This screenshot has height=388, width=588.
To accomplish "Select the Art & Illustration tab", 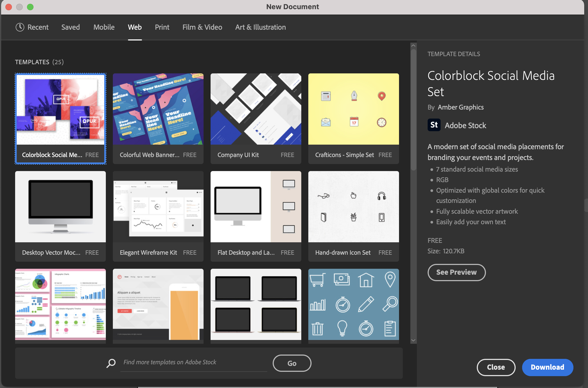I will pos(260,27).
